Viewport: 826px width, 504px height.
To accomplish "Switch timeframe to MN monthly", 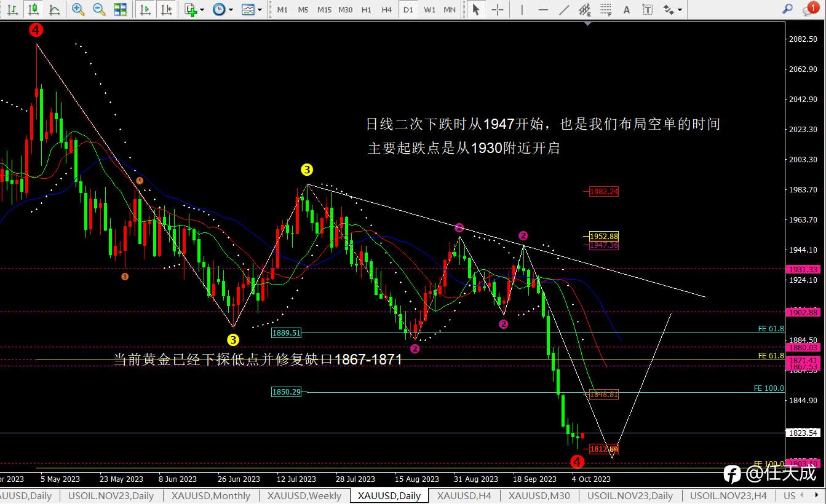I will [x=450, y=9].
